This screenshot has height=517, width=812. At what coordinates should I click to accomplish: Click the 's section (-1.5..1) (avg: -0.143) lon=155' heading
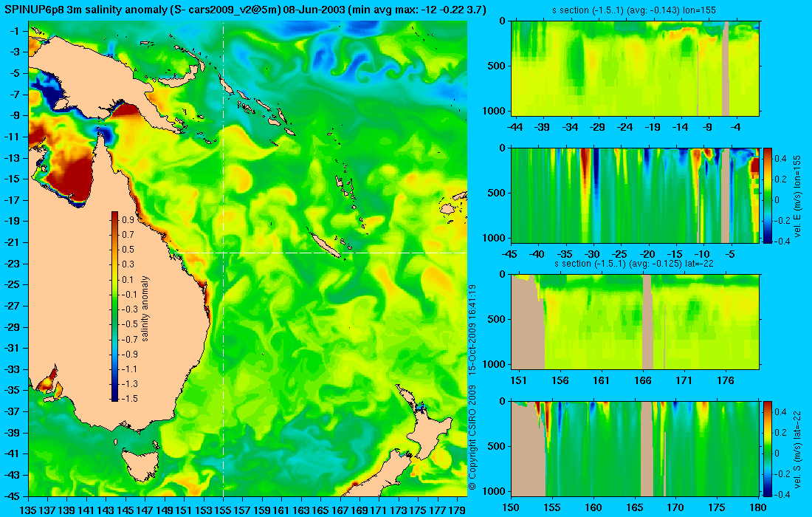coord(636,10)
